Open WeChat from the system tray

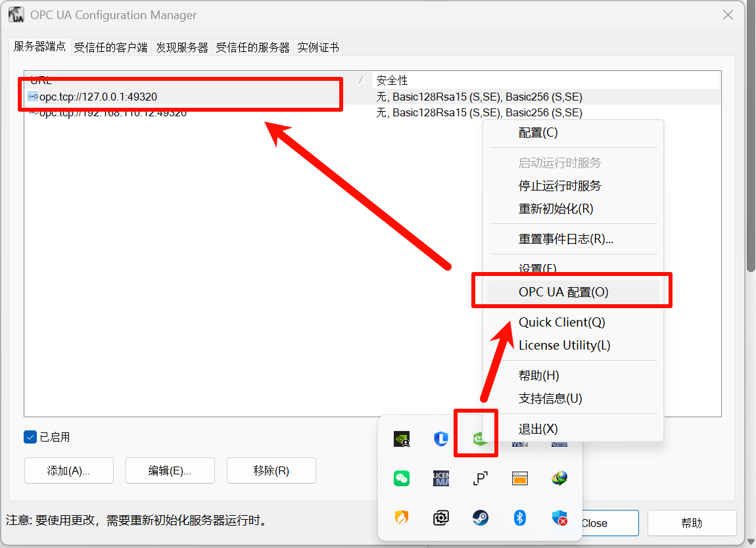[402, 478]
